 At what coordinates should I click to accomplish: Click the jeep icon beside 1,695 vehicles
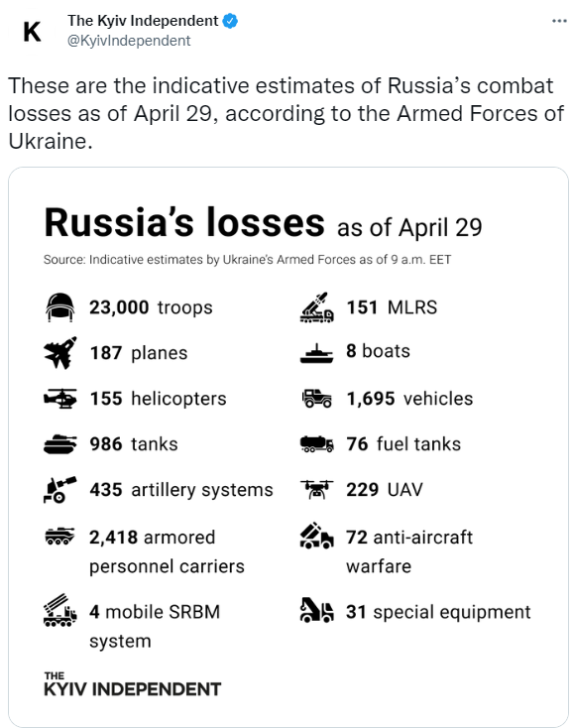[317, 399]
